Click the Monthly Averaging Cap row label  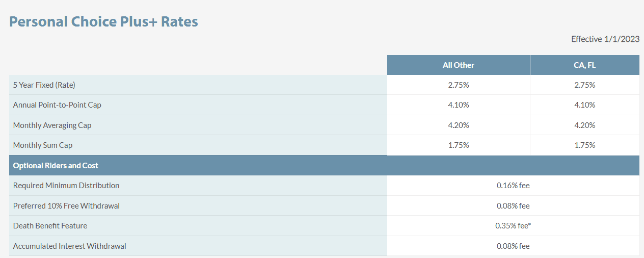[52, 125]
